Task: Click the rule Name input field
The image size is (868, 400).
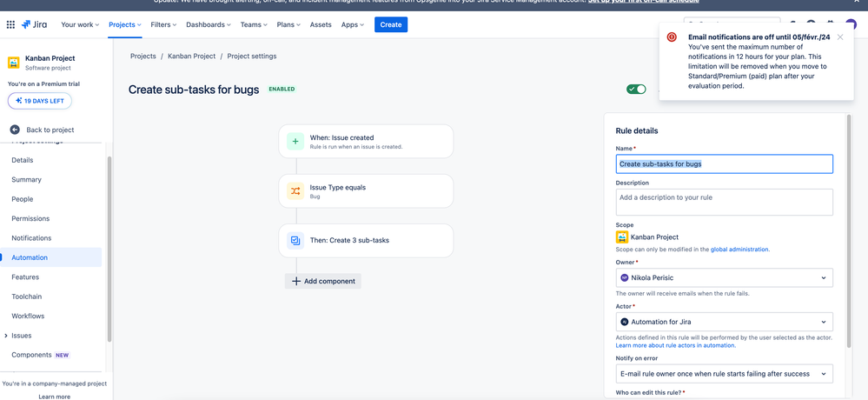Action: coord(724,164)
